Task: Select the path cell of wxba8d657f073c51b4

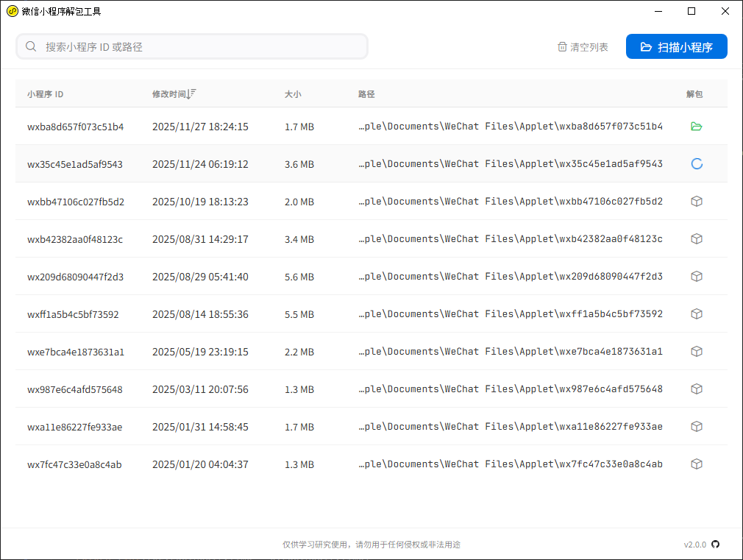Action: tap(511, 127)
